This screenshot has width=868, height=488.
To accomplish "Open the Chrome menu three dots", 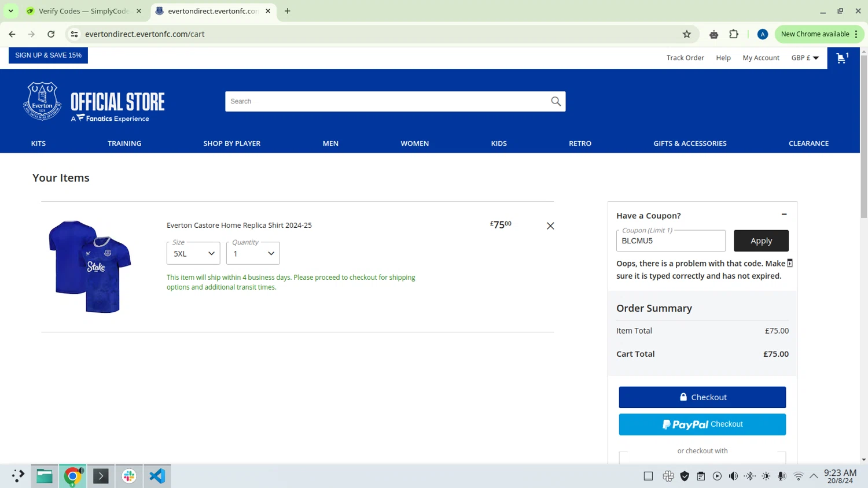I will (856, 34).
